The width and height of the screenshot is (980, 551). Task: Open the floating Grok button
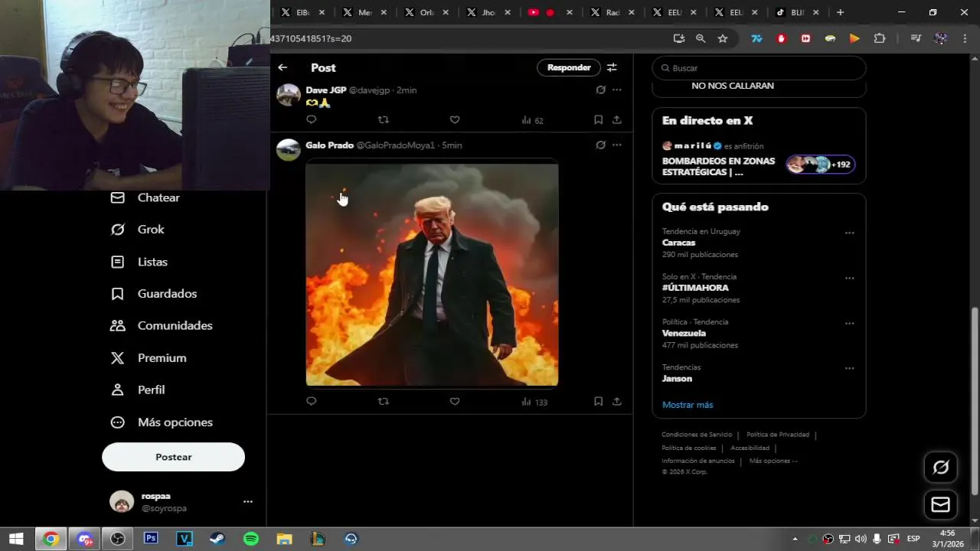[941, 467]
